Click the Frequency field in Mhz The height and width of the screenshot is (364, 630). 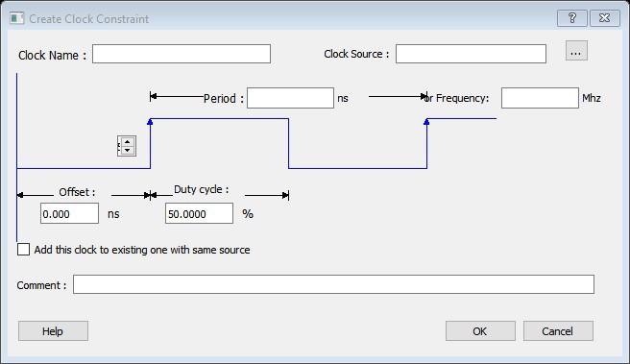point(540,98)
